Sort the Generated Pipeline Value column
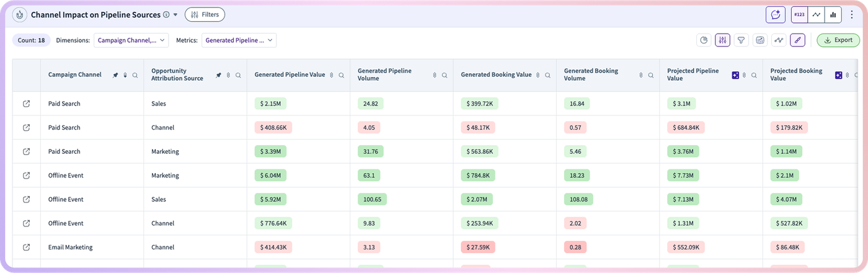868x273 pixels. pos(332,75)
